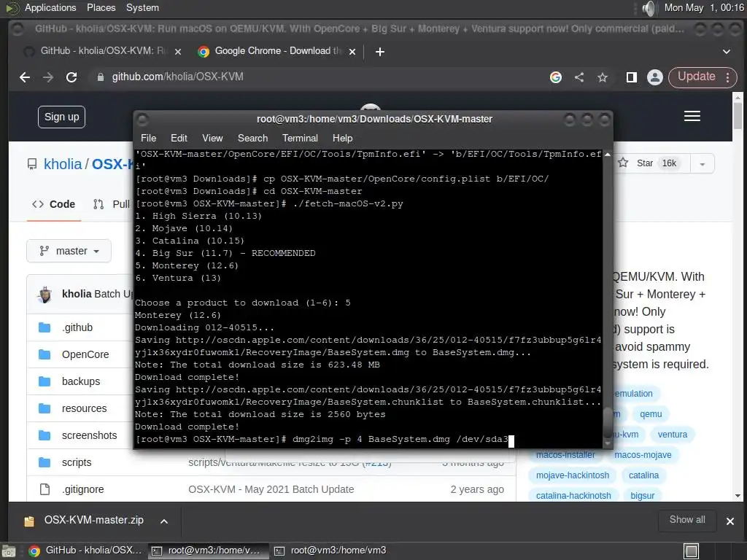The image size is (747, 560).
Task: Open the terminal View menu
Action: pyautogui.click(x=212, y=138)
